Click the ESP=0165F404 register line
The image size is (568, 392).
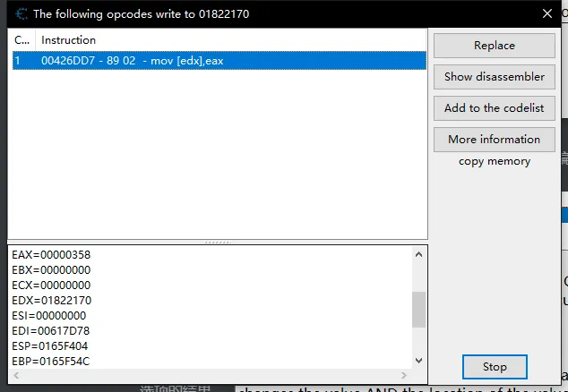pyautogui.click(x=50, y=346)
